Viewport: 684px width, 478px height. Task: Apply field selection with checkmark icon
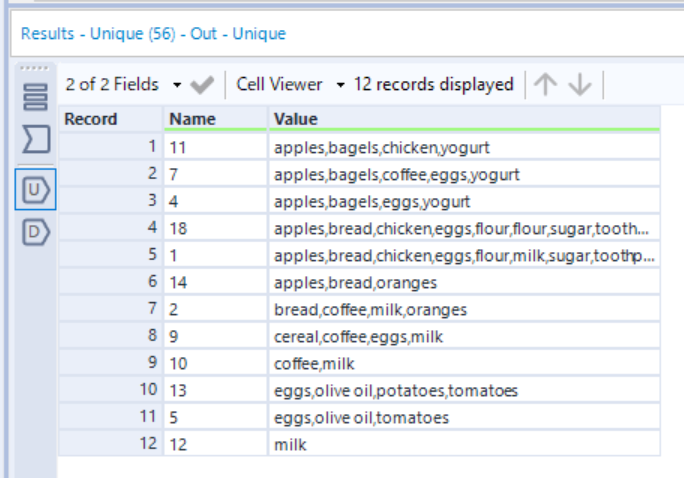pyautogui.click(x=202, y=85)
